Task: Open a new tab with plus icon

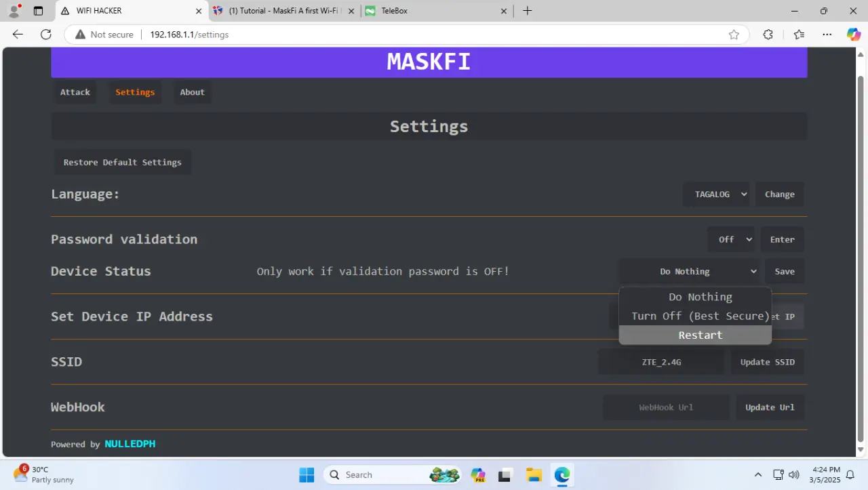Action: 528,11
